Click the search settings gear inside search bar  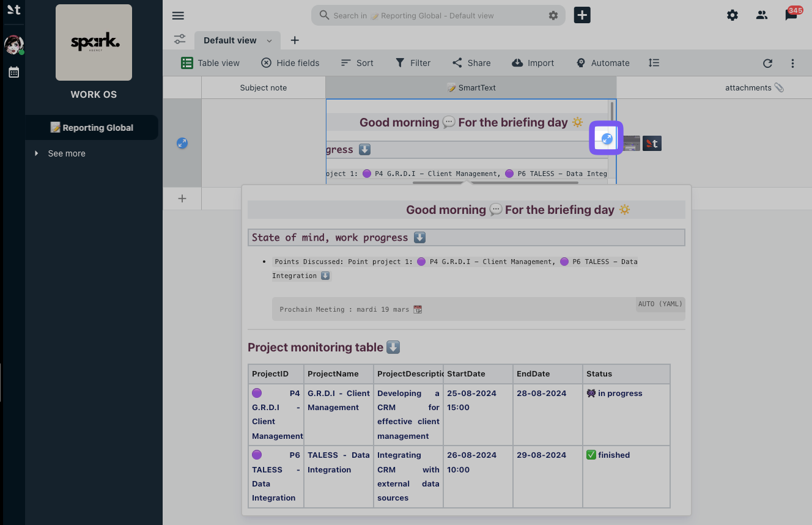(x=553, y=16)
